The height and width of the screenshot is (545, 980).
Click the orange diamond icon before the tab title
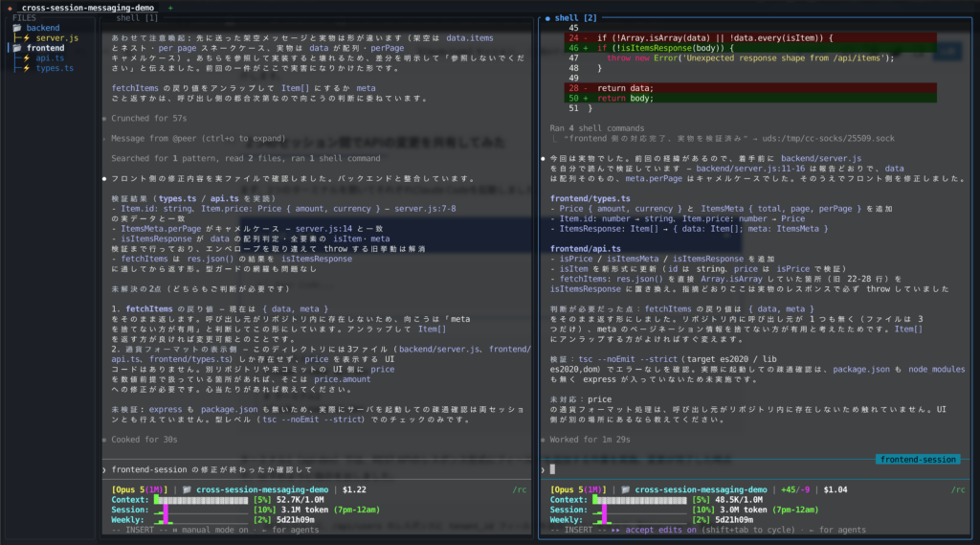(x=10, y=8)
